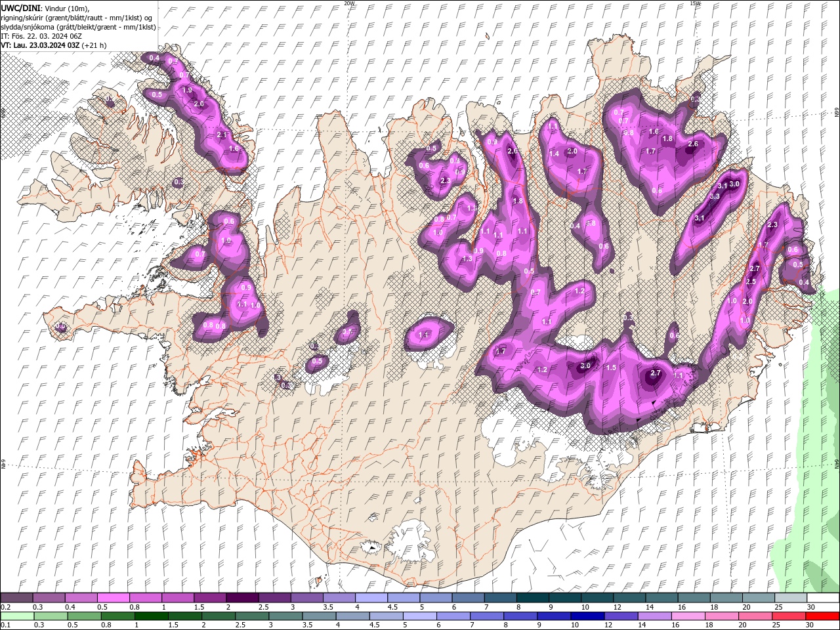Select the lavender swatch labeled 4 in the top row
Viewport: 840px width, 630px height.
pyautogui.click(x=371, y=598)
